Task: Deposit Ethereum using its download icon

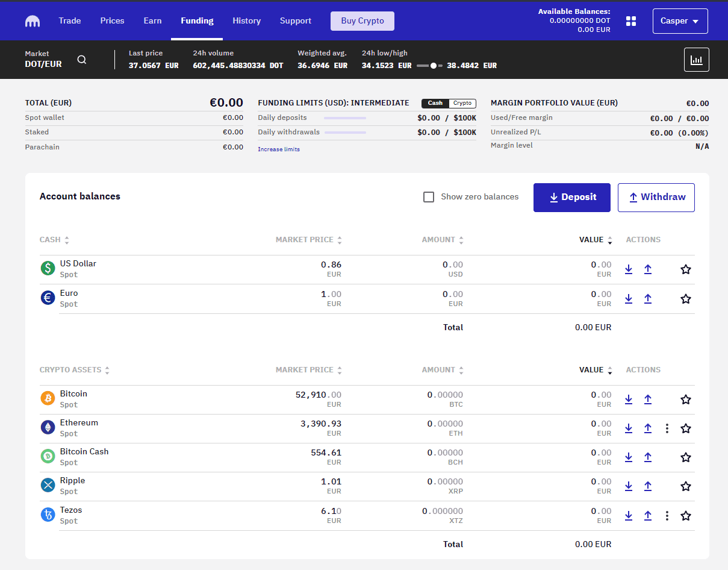Action: [629, 428]
